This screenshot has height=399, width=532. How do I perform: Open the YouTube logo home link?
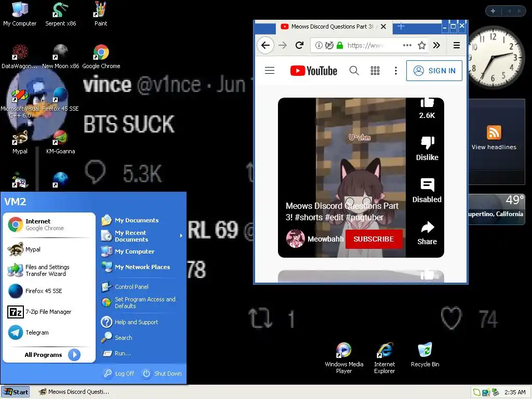coord(314,71)
